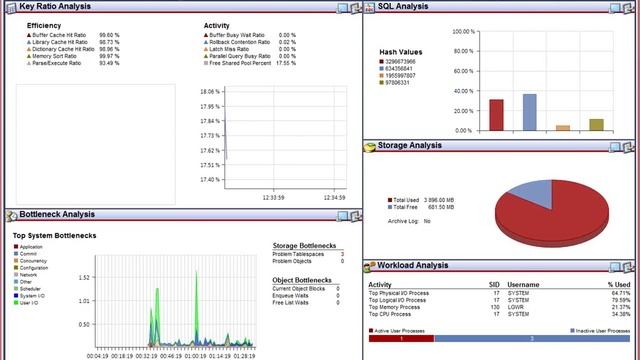The image size is (640, 360).
Task: Click the Current Object Blocks entry
Action: (306, 289)
